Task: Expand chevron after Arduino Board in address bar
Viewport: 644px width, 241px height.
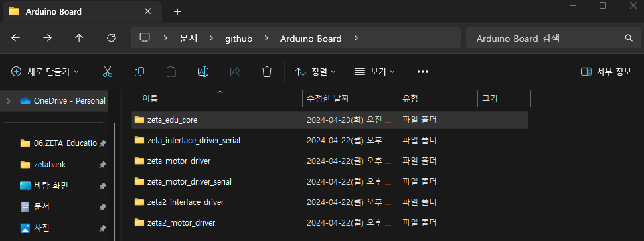Action: point(356,39)
